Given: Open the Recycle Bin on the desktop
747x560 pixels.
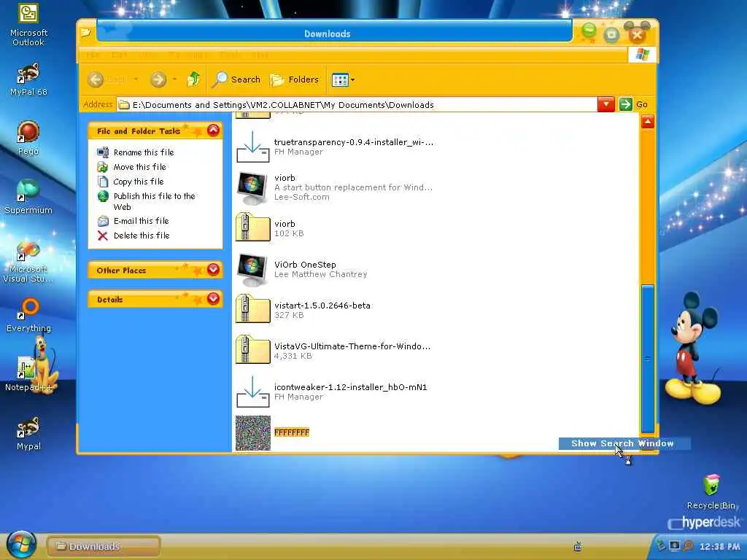Looking at the screenshot, I should [x=711, y=491].
